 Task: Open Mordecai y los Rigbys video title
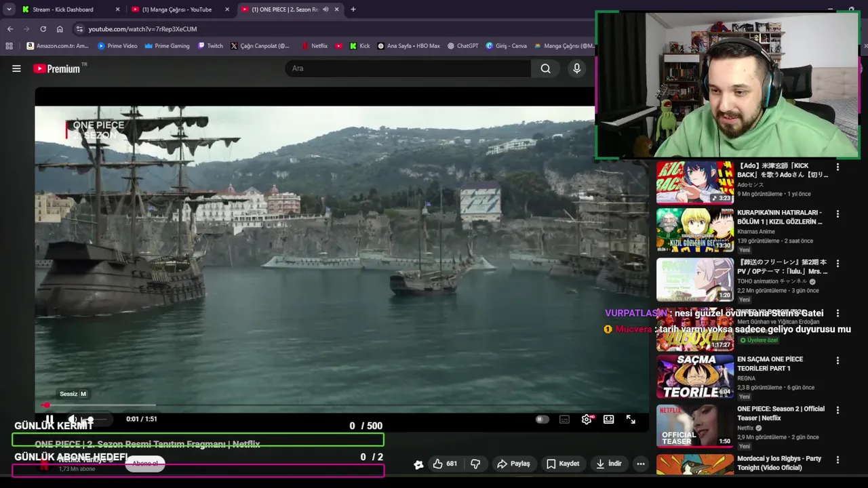point(779,463)
